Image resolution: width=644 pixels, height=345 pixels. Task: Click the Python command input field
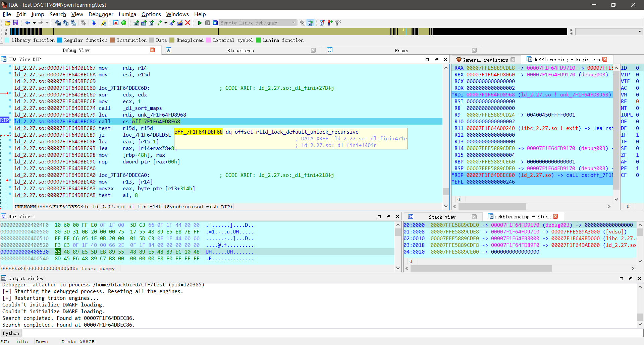[332, 333]
